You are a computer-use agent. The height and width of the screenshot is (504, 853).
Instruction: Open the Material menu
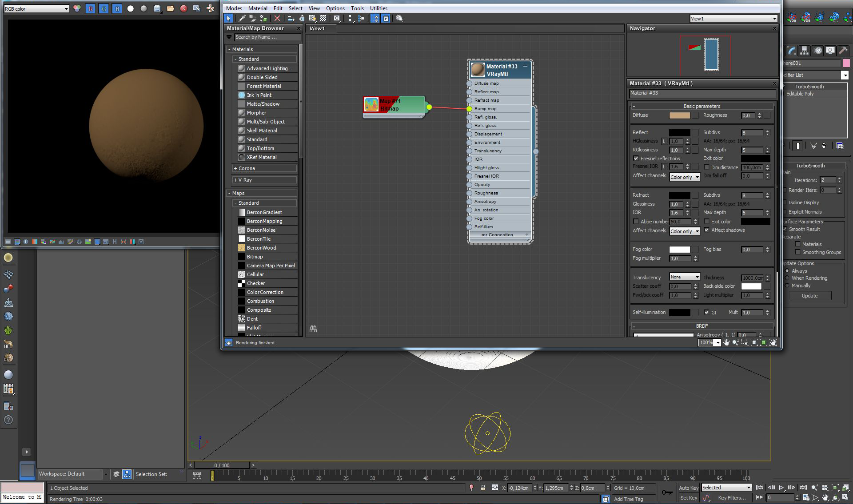[258, 8]
